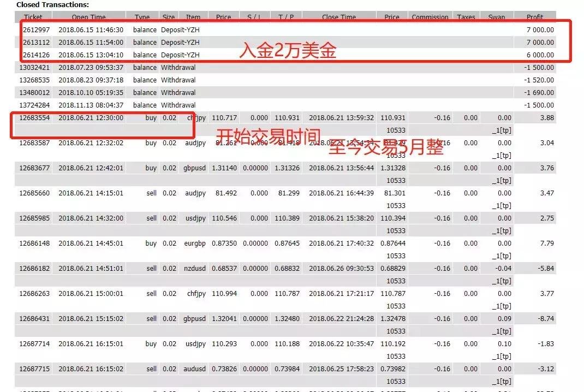Image resolution: width=584 pixels, height=392 pixels.
Task: Select the sell audusd trade opened 2018.06.21 16:15:02
Action: [109, 369]
